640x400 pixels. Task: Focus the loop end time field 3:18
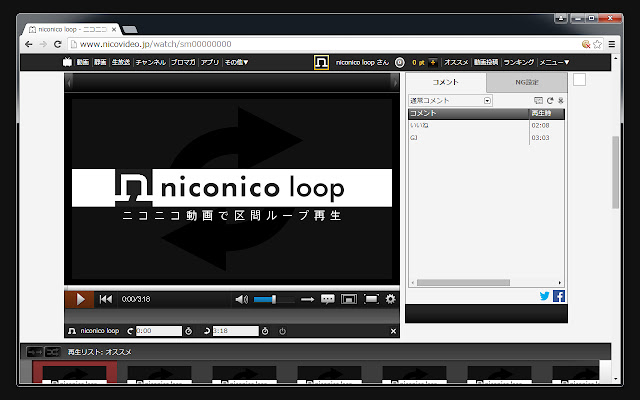pyautogui.click(x=236, y=331)
